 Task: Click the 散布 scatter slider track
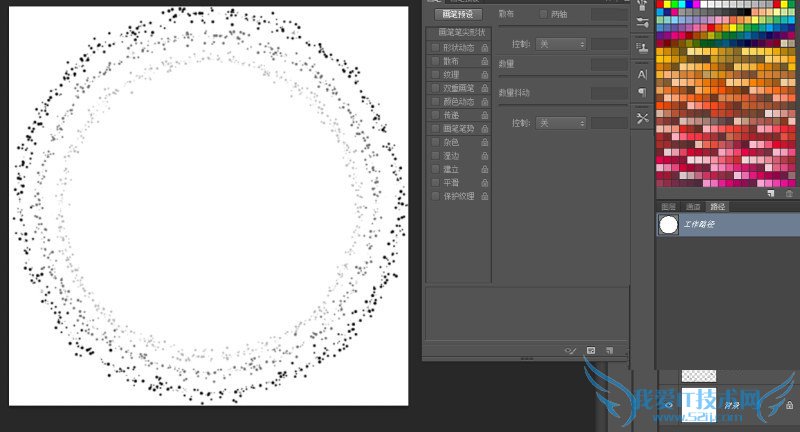coord(563,26)
